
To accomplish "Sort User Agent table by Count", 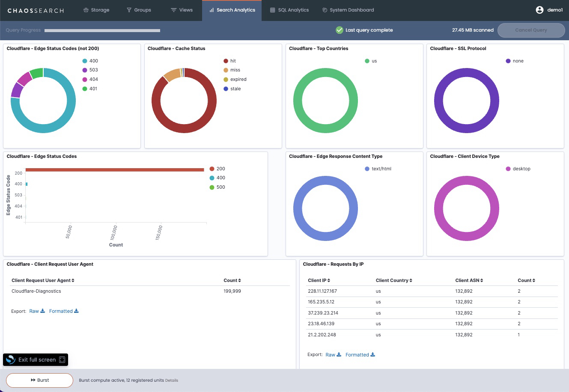I will coord(232,280).
